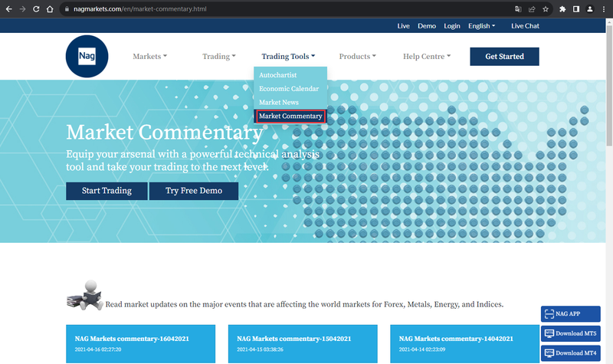Click the Try Free Demo button
613x364 pixels.
click(x=194, y=191)
